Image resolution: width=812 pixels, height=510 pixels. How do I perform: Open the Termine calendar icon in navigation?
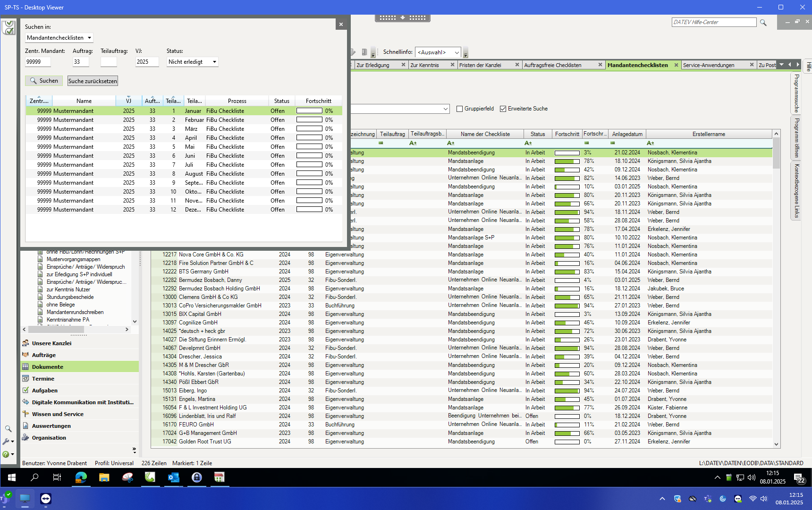click(x=25, y=379)
